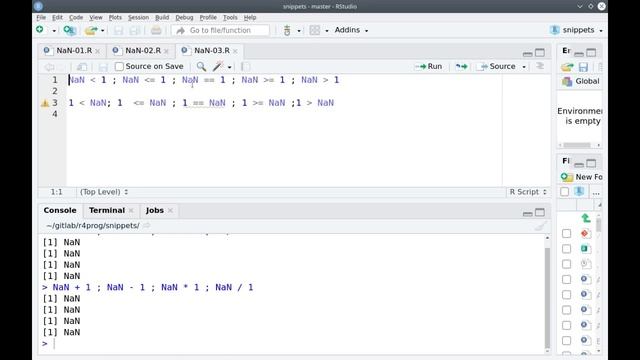Clear the console with broom icon

click(540, 226)
